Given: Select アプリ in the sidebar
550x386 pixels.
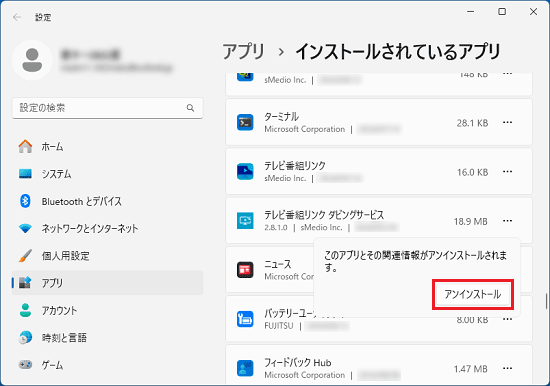Looking at the screenshot, I should [x=107, y=283].
